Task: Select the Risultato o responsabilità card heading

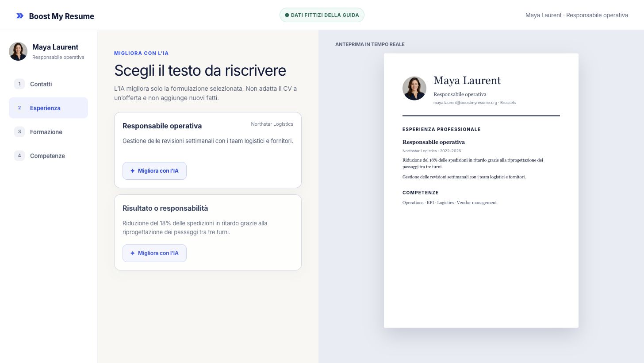Action: pos(165,208)
